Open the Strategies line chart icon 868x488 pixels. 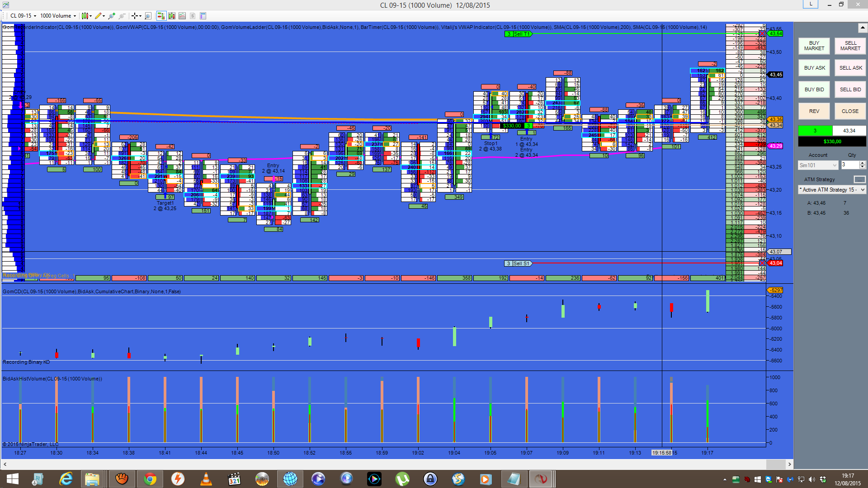coord(182,16)
